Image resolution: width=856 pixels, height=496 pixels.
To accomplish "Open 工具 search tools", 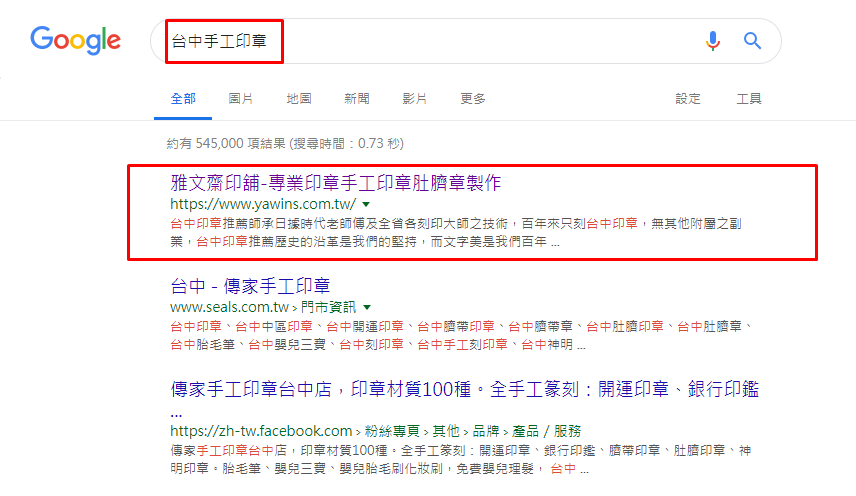I will pos(748,99).
